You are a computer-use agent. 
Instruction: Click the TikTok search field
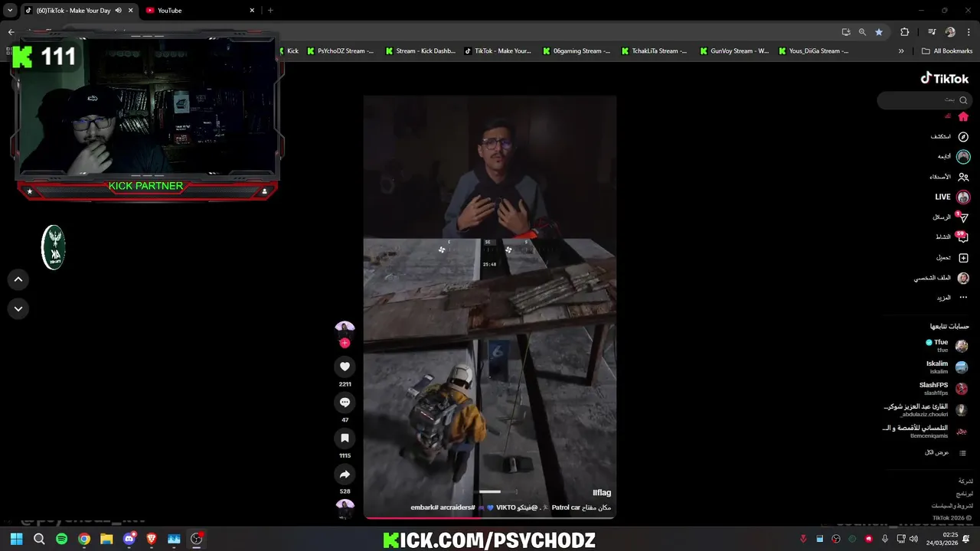[x=924, y=100]
